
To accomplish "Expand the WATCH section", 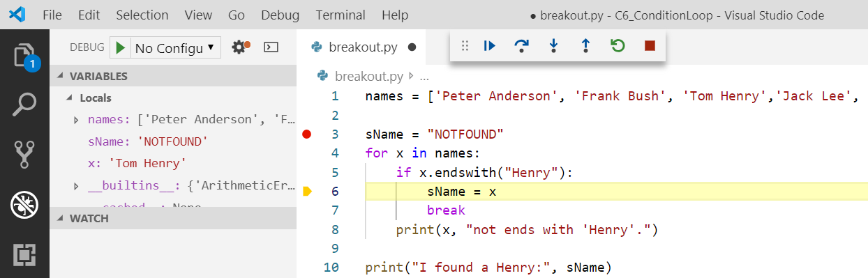I will pos(173,218).
